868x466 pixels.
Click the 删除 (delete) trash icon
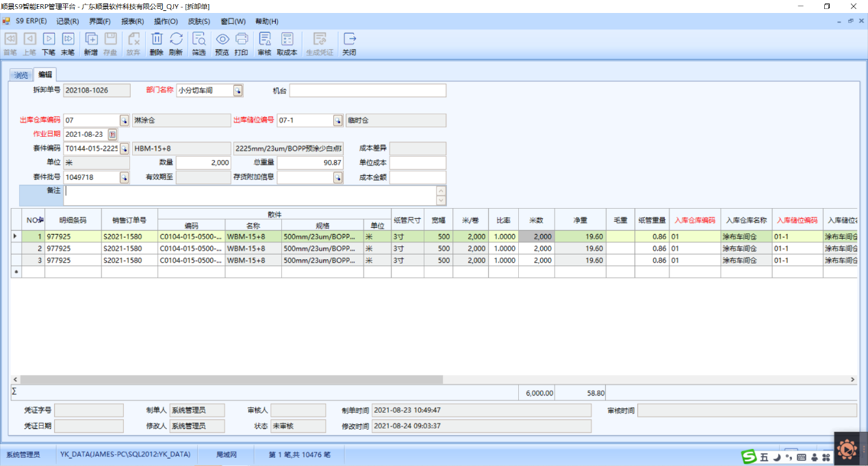pos(156,40)
